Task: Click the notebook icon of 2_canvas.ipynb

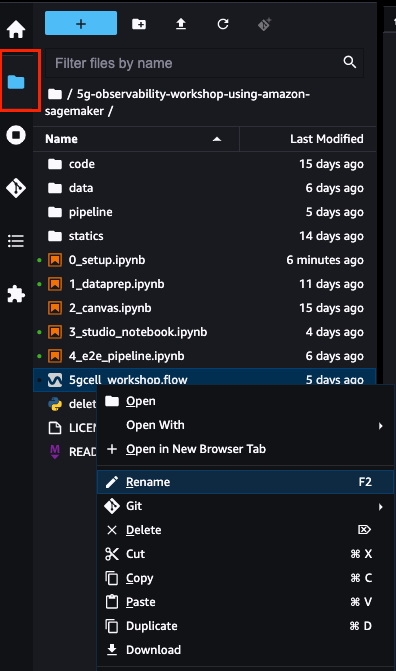Action: (55, 308)
